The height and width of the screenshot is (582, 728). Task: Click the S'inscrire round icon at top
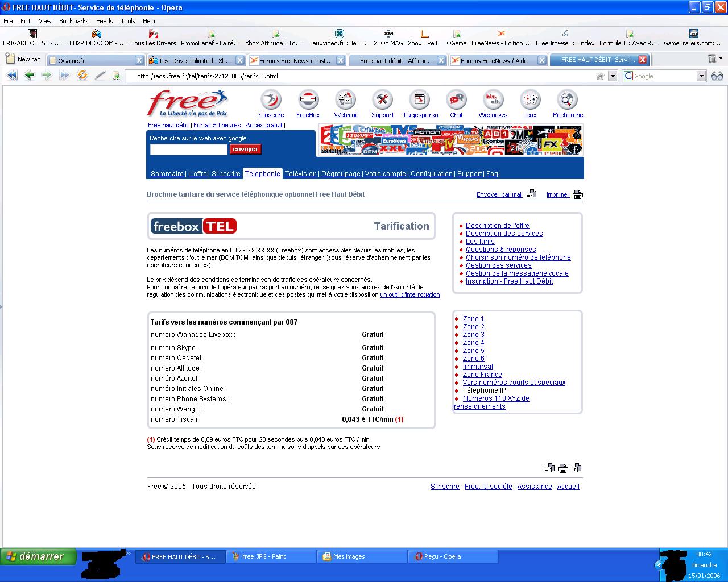point(271,100)
